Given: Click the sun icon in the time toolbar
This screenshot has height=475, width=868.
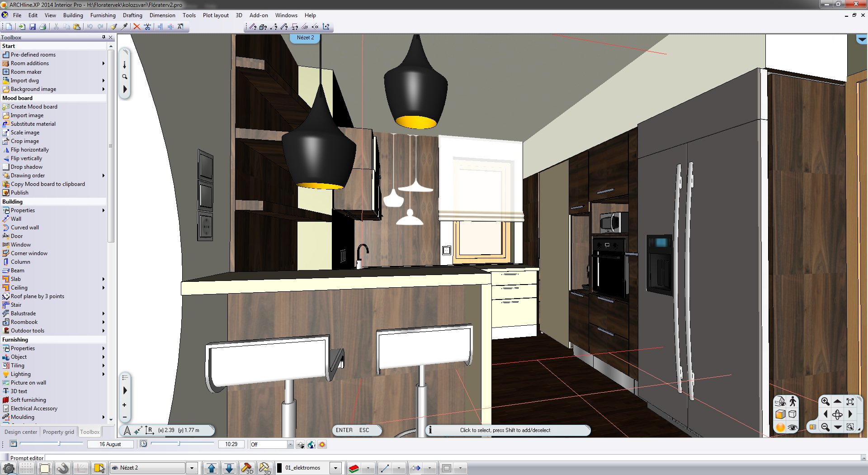Looking at the screenshot, I should [x=322, y=445].
